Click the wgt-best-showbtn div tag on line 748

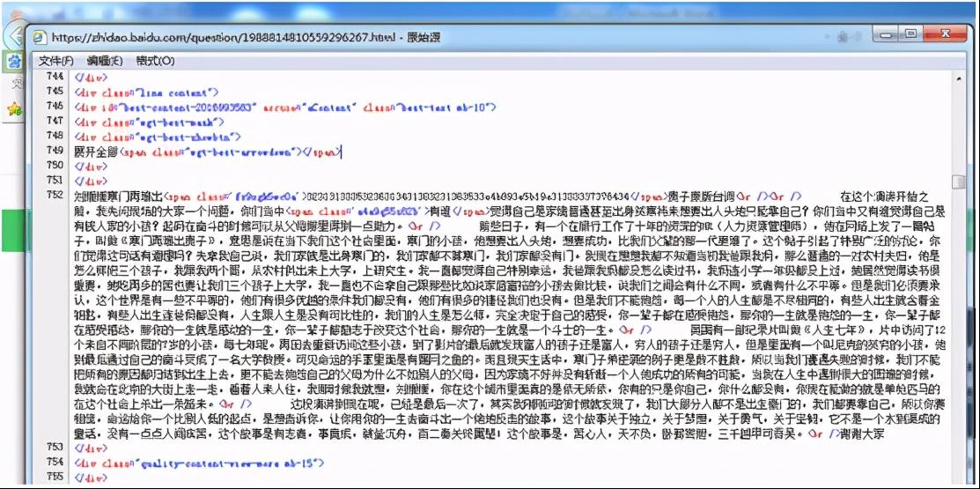(x=157, y=136)
